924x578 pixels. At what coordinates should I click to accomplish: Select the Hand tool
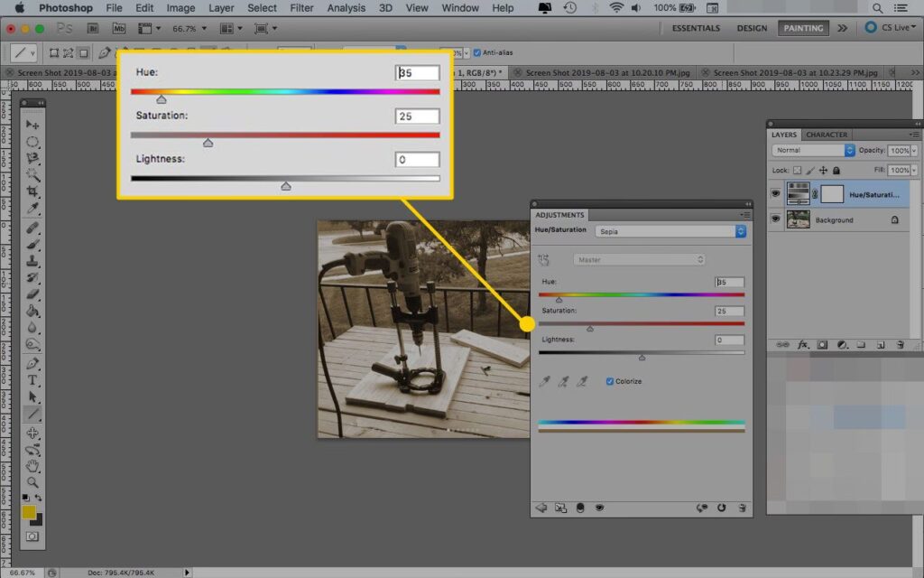pyautogui.click(x=32, y=466)
